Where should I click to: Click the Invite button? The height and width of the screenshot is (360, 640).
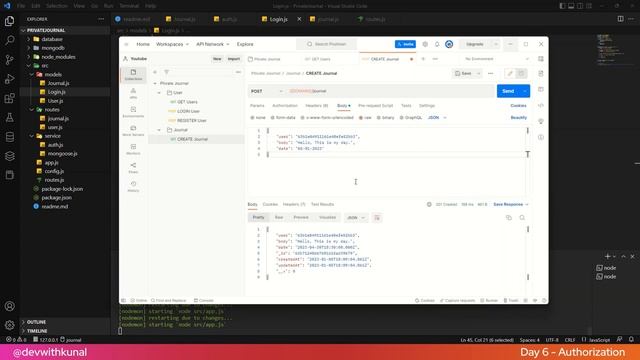point(405,44)
